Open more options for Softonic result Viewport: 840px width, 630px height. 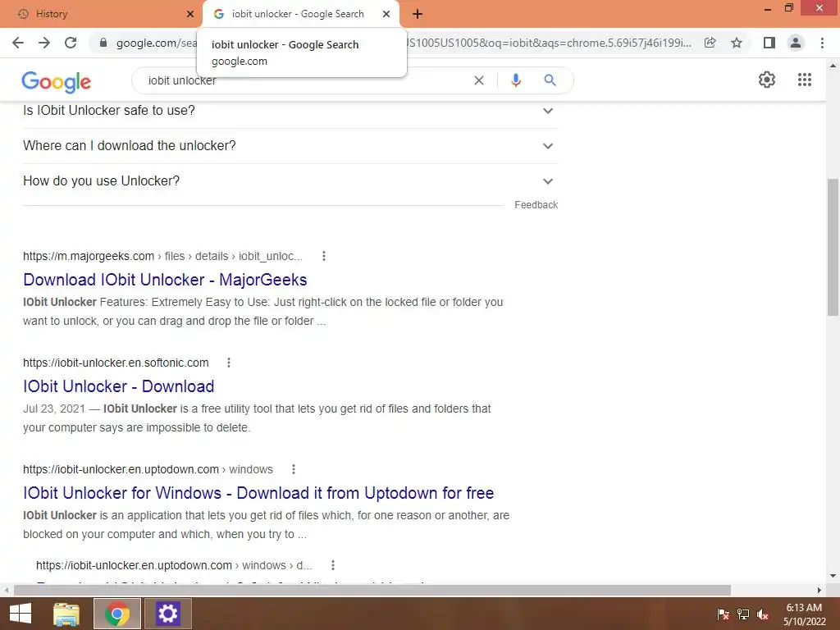[x=229, y=363]
